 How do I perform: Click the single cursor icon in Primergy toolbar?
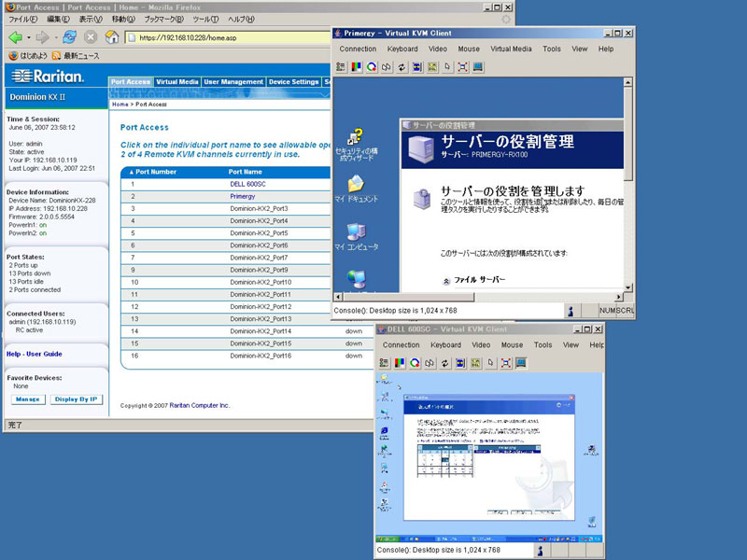tap(447, 67)
